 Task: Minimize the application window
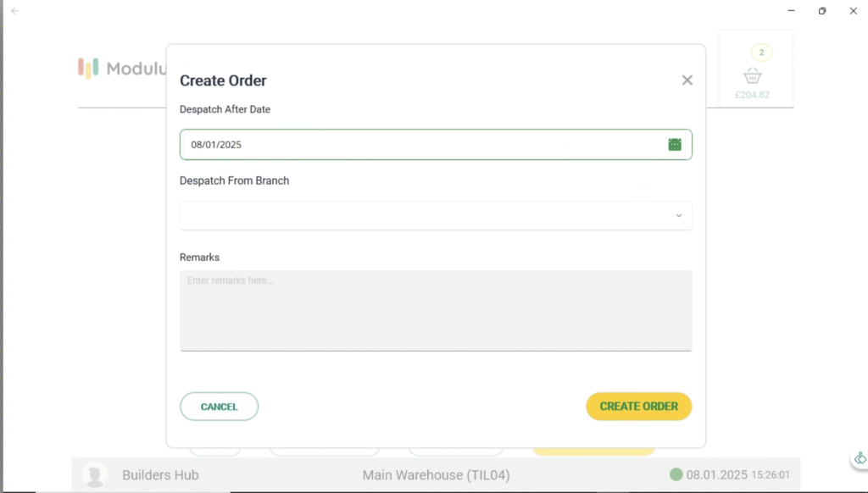click(x=791, y=11)
